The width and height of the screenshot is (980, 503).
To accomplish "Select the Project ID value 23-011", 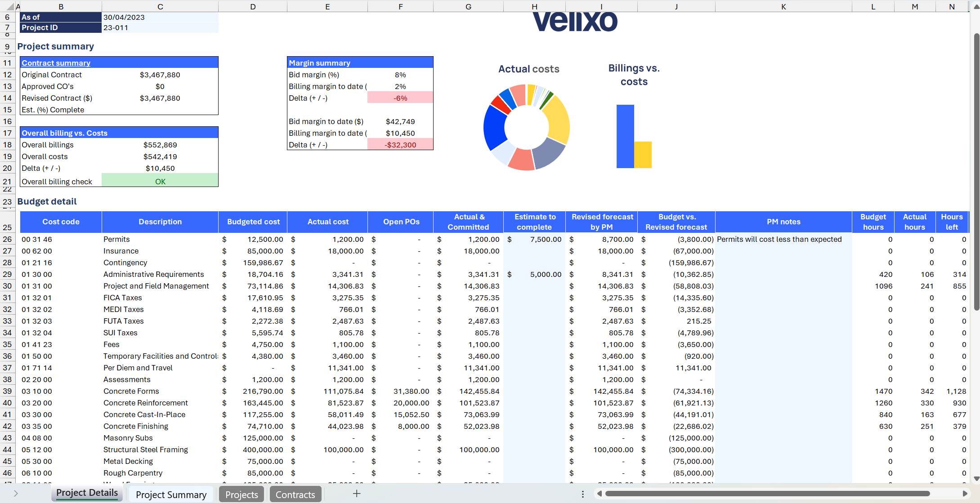I will click(160, 27).
